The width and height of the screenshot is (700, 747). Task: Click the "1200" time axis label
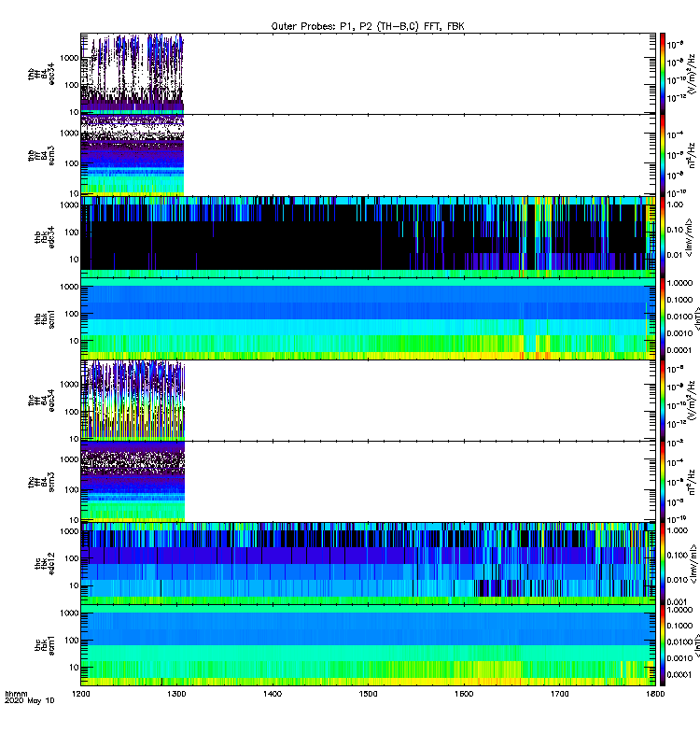point(81,694)
